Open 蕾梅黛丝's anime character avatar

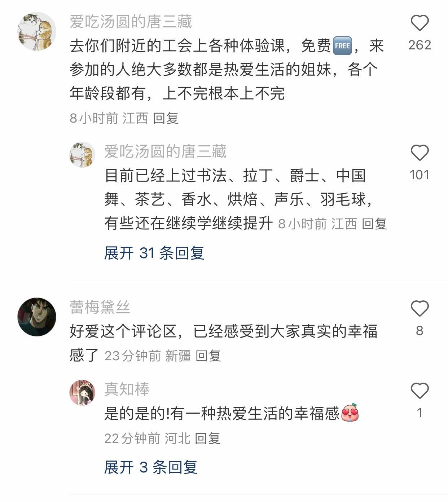(x=37, y=317)
